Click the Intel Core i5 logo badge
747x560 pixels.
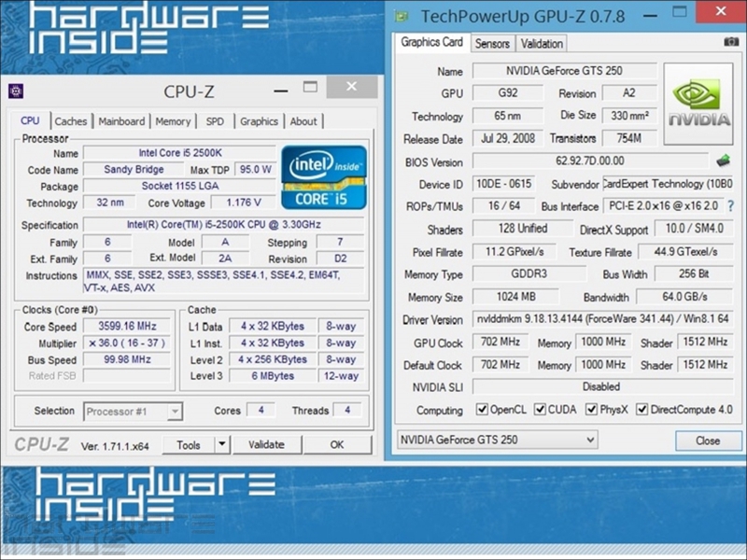323,176
